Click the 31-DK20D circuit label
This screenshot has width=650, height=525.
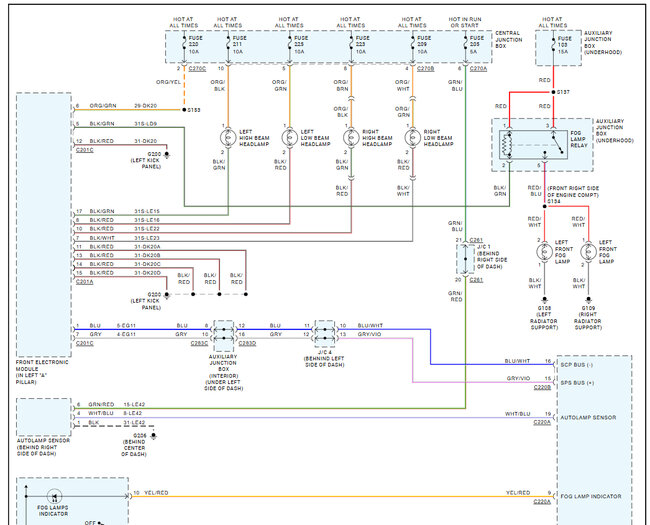click(147, 273)
